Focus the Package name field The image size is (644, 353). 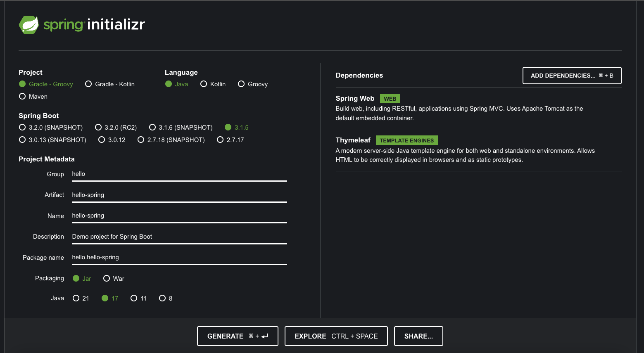tap(179, 257)
